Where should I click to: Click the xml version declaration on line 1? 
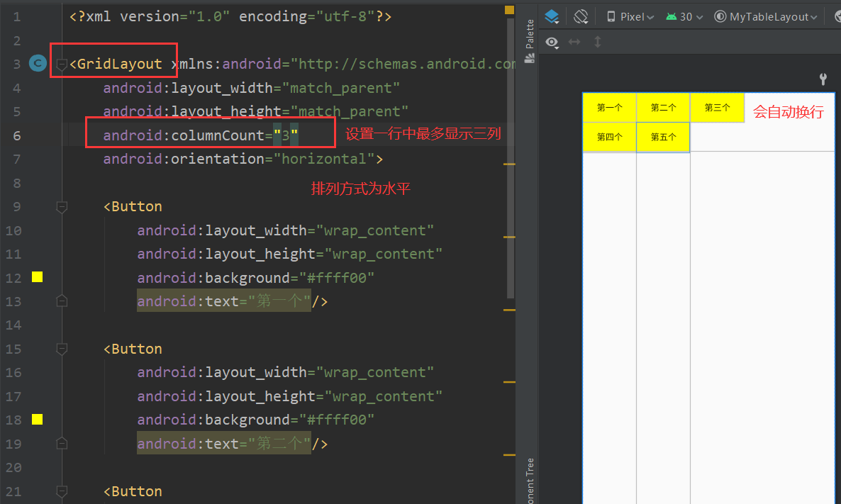point(230,16)
